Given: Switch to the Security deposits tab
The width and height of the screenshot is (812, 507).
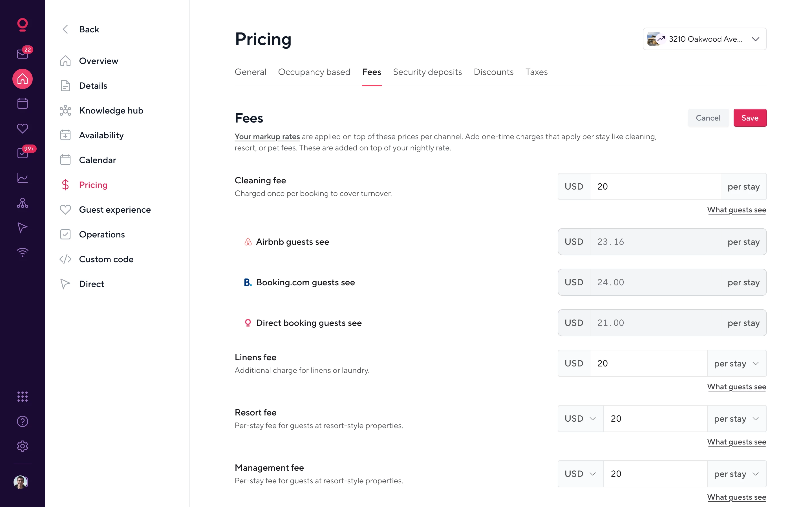Looking at the screenshot, I should [x=427, y=72].
